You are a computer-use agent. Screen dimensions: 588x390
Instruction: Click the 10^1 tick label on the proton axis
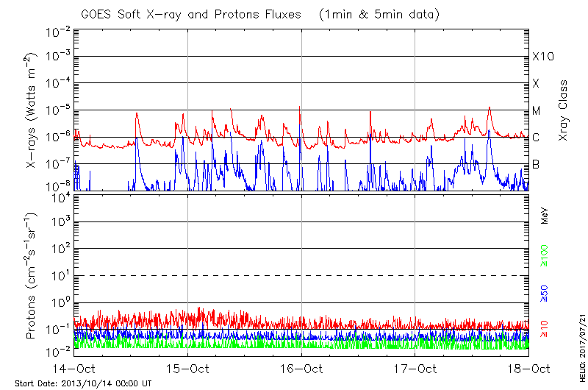[x=57, y=275]
